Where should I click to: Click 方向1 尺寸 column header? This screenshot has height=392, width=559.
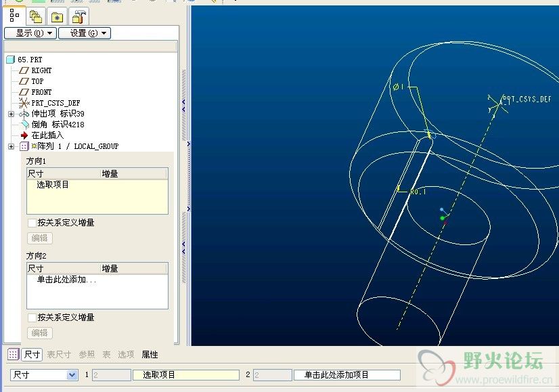[x=64, y=174]
